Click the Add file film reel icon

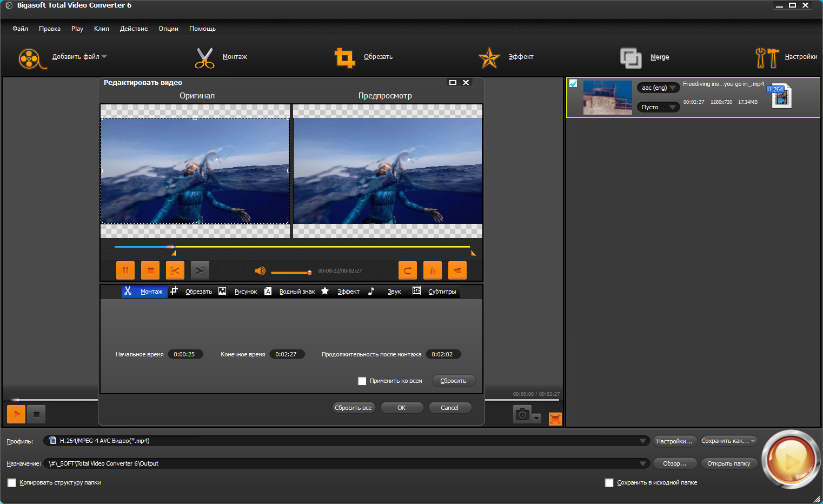[31, 58]
